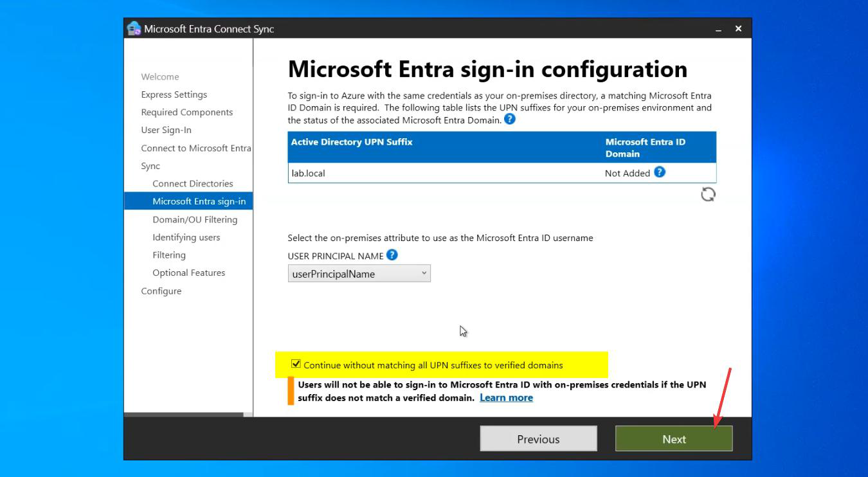Open help icon beside the intro paragraph

[x=510, y=119]
